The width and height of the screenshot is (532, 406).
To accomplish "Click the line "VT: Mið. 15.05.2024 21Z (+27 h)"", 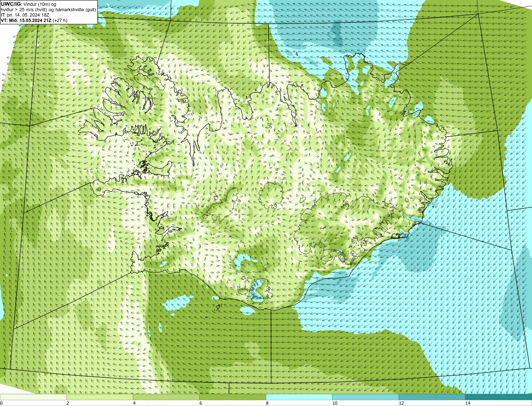I will 34,20.
